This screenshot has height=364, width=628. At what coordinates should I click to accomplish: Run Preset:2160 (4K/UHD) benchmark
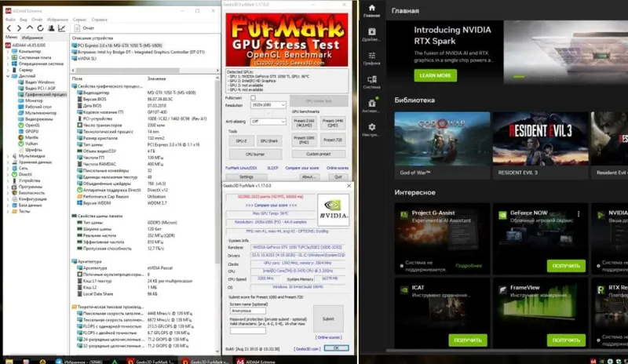[304, 122]
